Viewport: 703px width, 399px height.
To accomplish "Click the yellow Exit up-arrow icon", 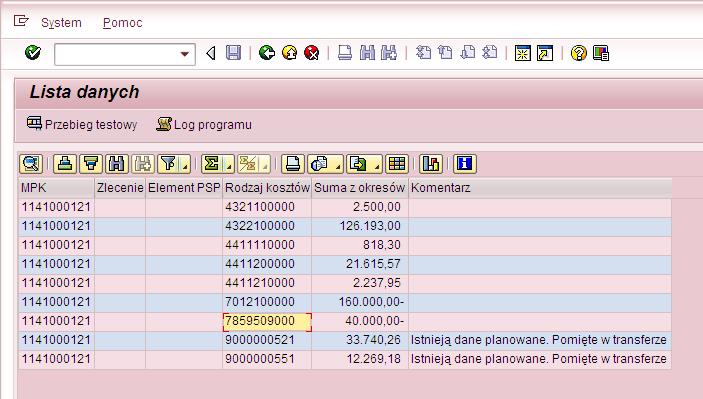I will click(290, 53).
